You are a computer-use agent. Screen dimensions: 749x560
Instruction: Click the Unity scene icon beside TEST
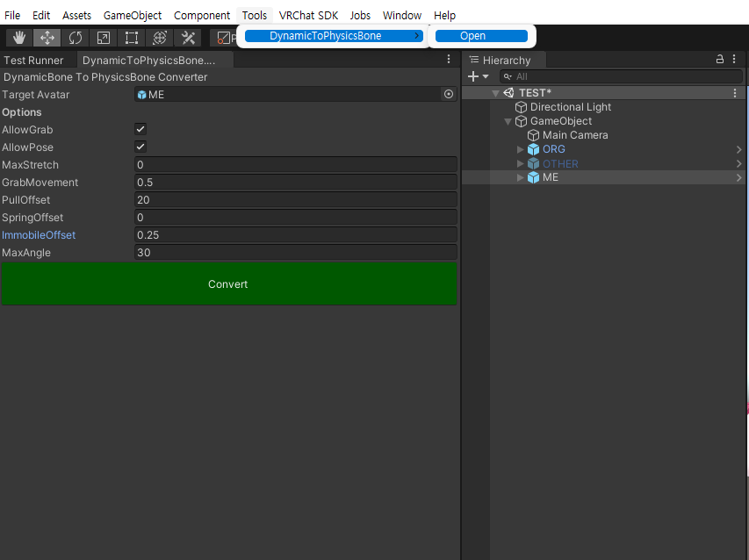(508, 93)
